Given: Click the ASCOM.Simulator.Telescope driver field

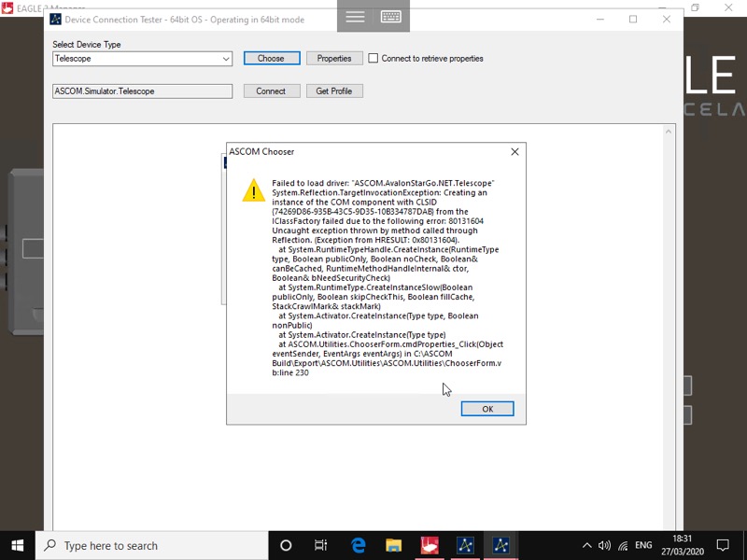Looking at the screenshot, I should pos(143,91).
